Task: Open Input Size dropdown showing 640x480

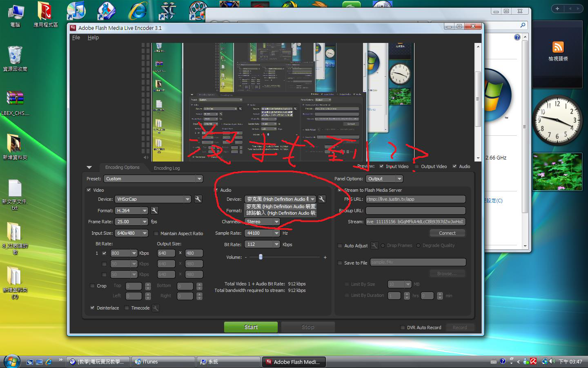Action: click(131, 233)
